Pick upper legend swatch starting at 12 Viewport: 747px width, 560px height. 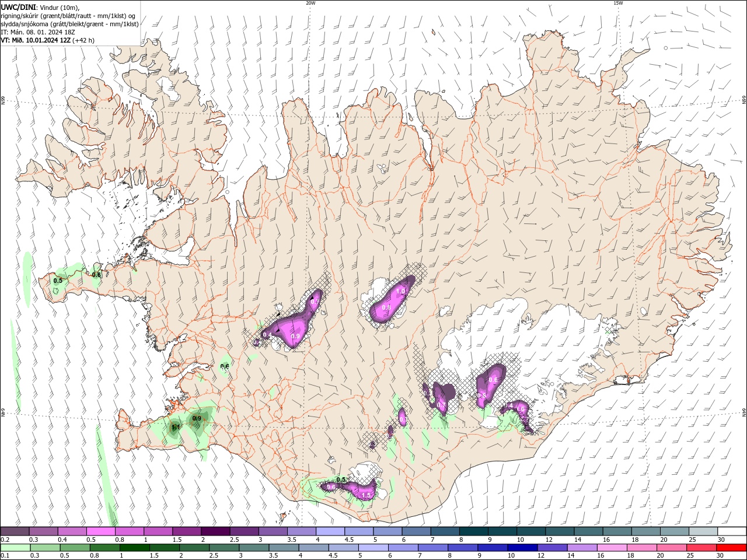coord(560,531)
